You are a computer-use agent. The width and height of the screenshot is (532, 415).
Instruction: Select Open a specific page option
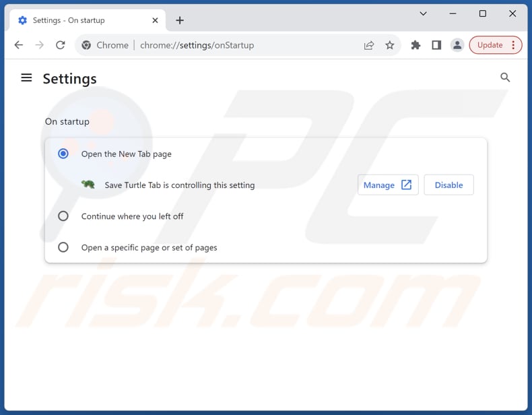pyautogui.click(x=63, y=247)
